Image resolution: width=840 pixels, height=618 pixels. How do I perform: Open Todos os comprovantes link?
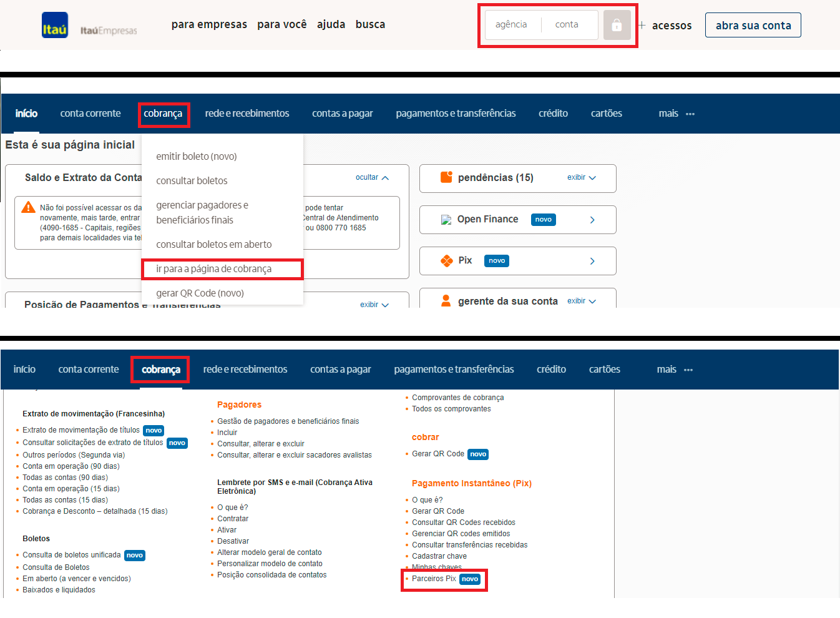pyautogui.click(x=451, y=409)
